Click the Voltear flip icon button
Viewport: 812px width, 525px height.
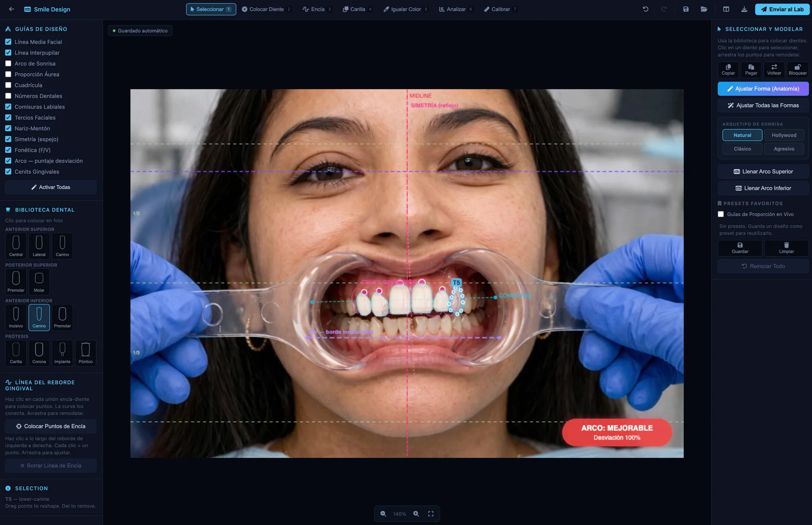pyautogui.click(x=774, y=69)
